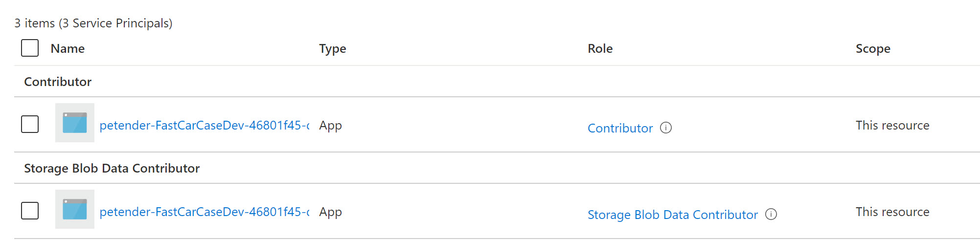
Task: Click the info icon beside Contributor role
Action: point(666,128)
